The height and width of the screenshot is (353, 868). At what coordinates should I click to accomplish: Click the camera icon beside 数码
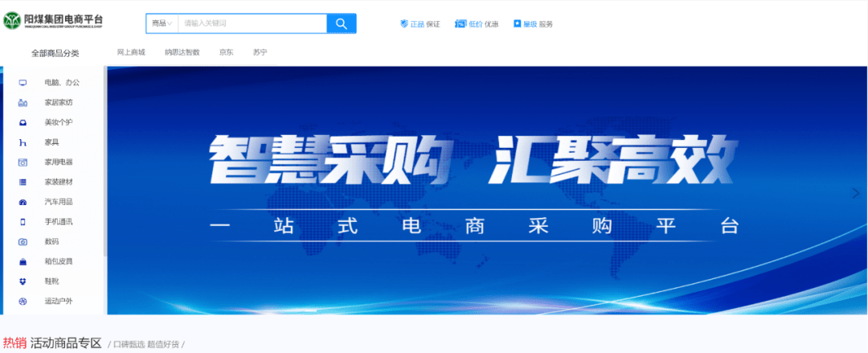(23, 241)
